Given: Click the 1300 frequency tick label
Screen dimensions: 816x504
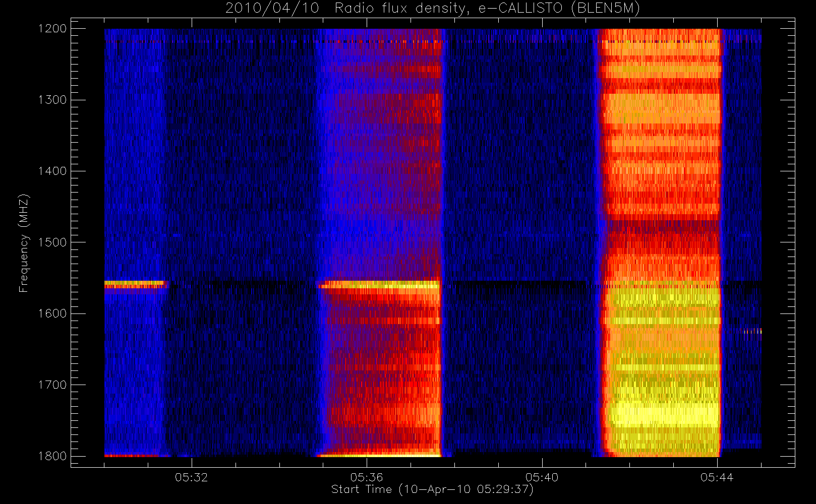Looking at the screenshot, I should 53,100.
